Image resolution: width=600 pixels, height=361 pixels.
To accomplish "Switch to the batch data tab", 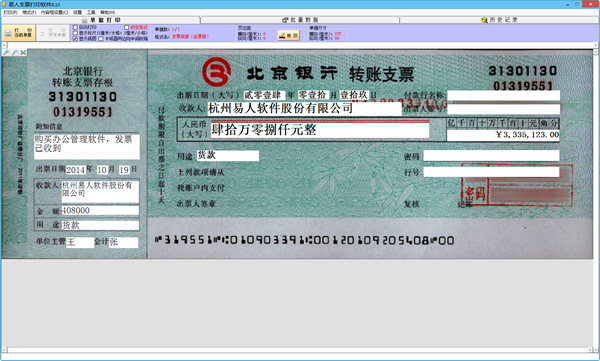I will point(300,20).
